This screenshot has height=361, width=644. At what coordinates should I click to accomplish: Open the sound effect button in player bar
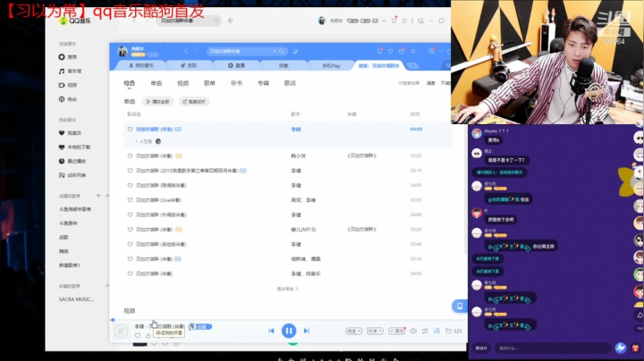coord(397,331)
